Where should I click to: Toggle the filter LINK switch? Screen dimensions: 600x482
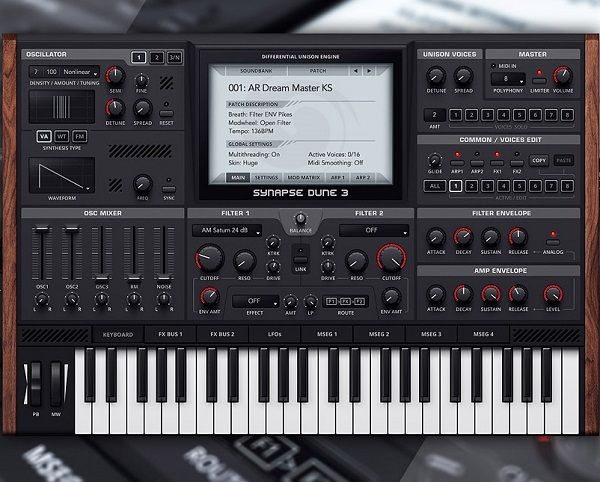(300, 260)
